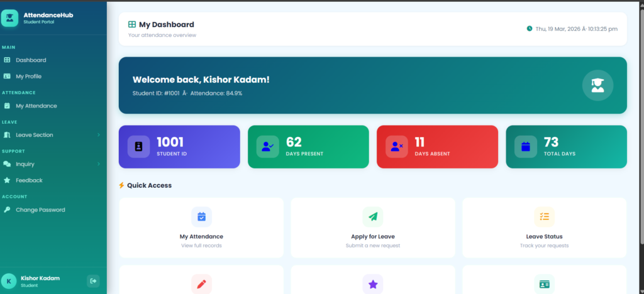
Task: Click the Apply for Leave paper plane icon
Action: click(373, 217)
